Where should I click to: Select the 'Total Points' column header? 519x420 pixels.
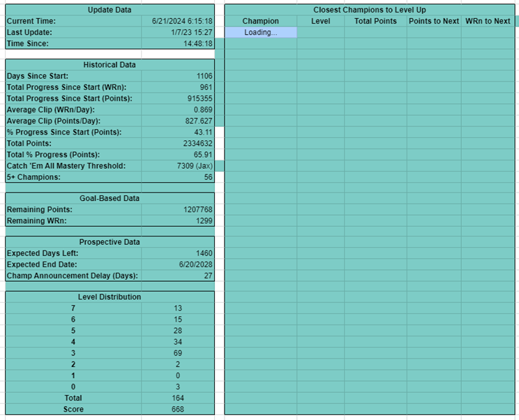coord(375,21)
